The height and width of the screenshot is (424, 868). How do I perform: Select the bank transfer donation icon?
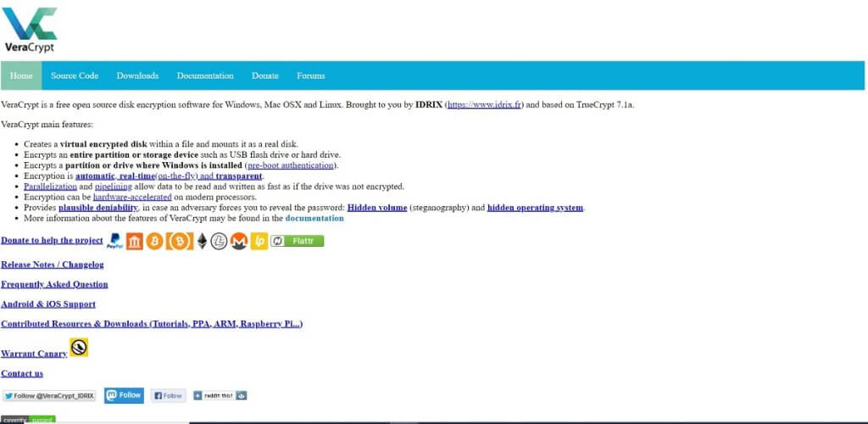point(136,242)
